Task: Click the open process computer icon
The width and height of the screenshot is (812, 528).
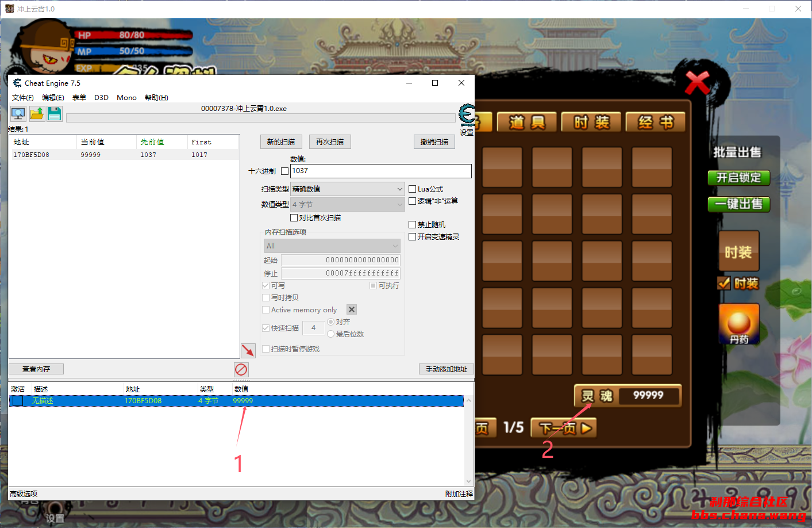Action: [x=18, y=114]
